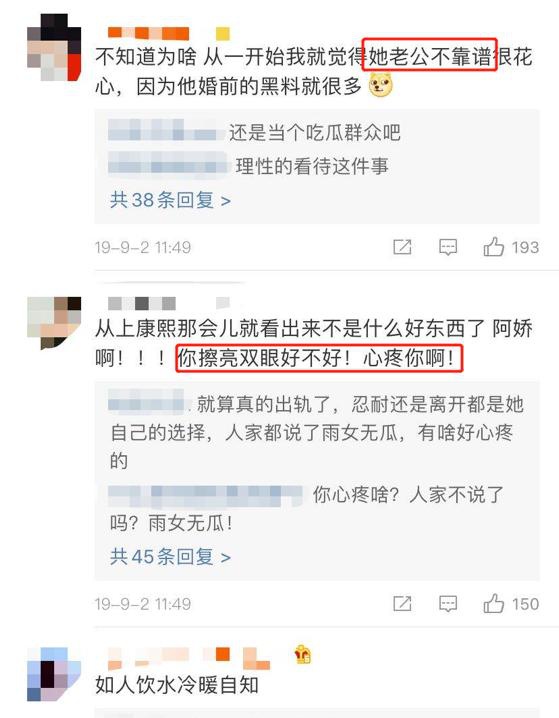Image resolution: width=559 pixels, height=718 pixels.
Task: Expand 共38条回复 replies
Action: pyautogui.click(x=170, y=200)
